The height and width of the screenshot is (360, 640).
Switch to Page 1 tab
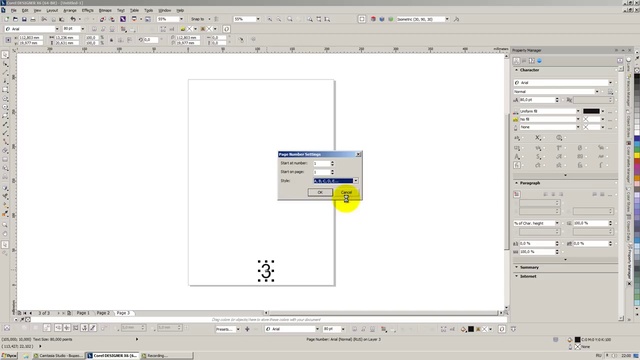coord(83,313)
